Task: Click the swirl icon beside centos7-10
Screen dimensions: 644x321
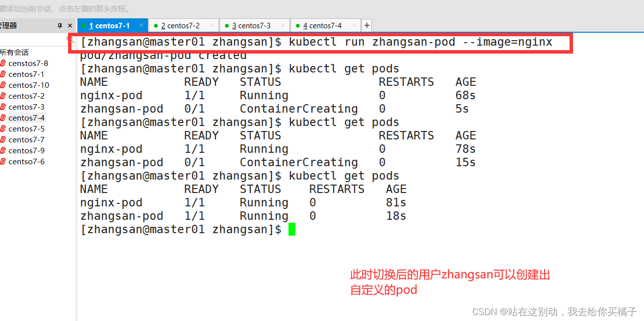Action: (3, 85)
